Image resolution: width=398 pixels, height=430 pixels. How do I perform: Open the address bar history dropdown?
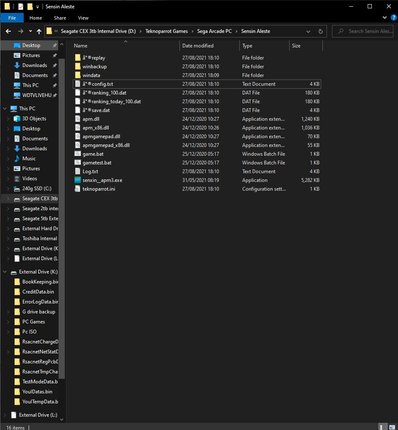click(x=308, y=31)
